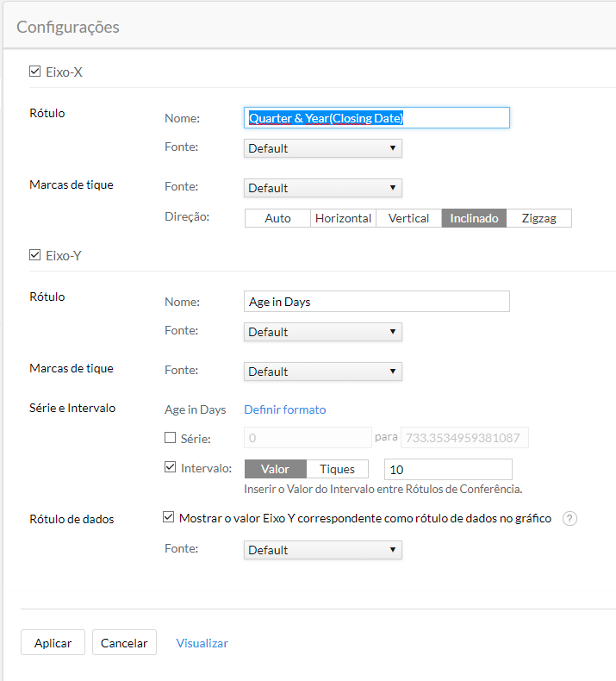Screen dimensions: 616x681
Task: Click the Cancelar button
Action: 124,642
